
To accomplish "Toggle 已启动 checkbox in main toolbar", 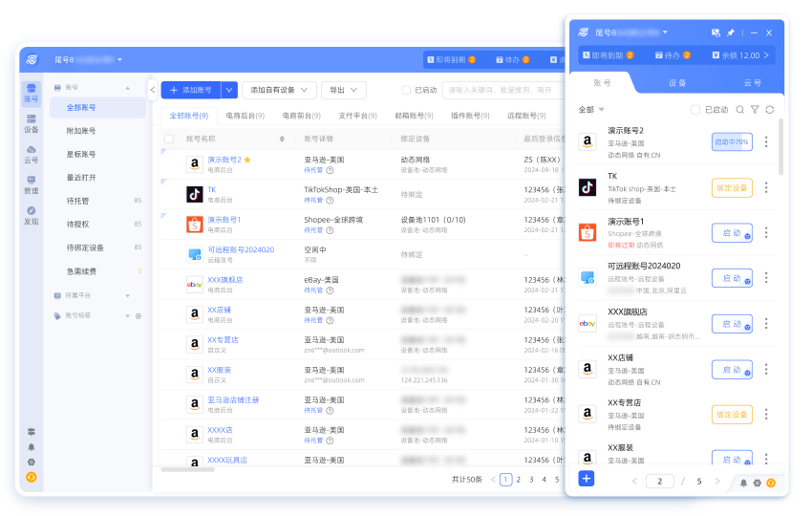I will [406, 90].
